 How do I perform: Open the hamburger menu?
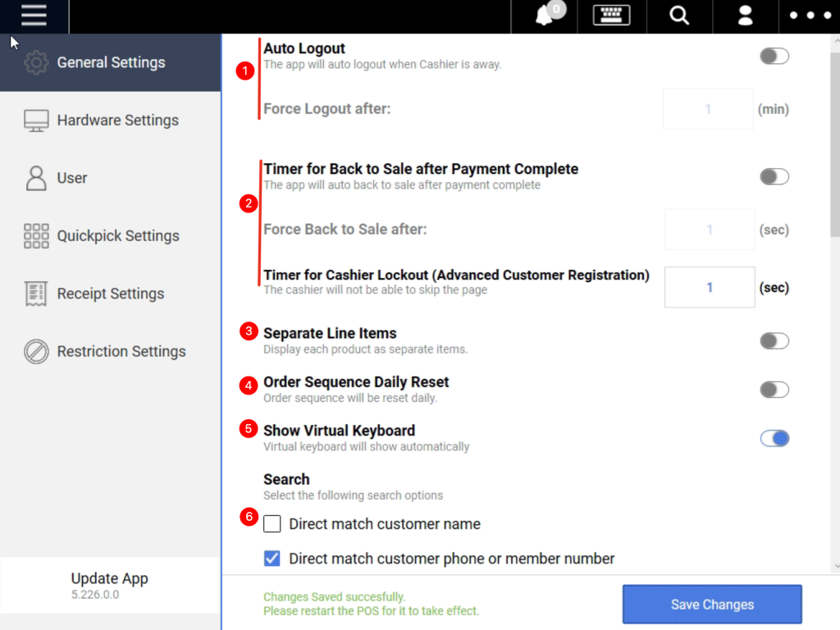tap(34, 16)
